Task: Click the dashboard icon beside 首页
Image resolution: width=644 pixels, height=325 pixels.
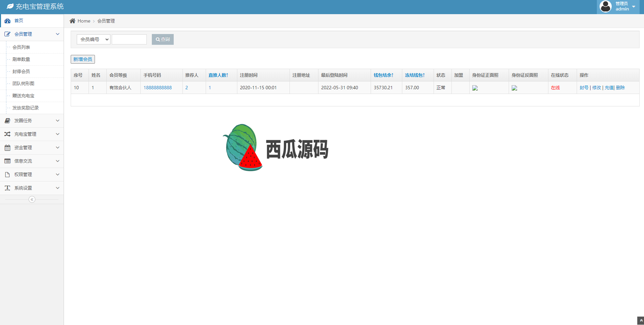Action: pos(7,21)
